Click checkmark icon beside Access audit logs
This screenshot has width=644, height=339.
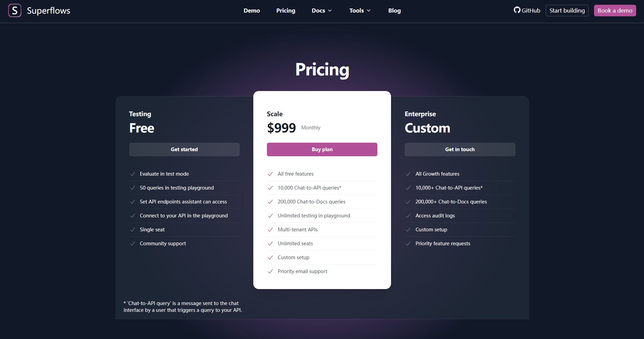(x=408, y=216)
